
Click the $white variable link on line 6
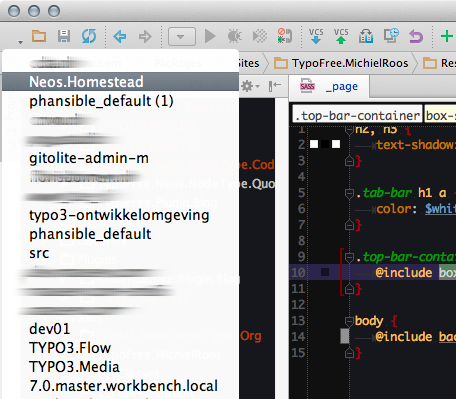coord(440,209)
